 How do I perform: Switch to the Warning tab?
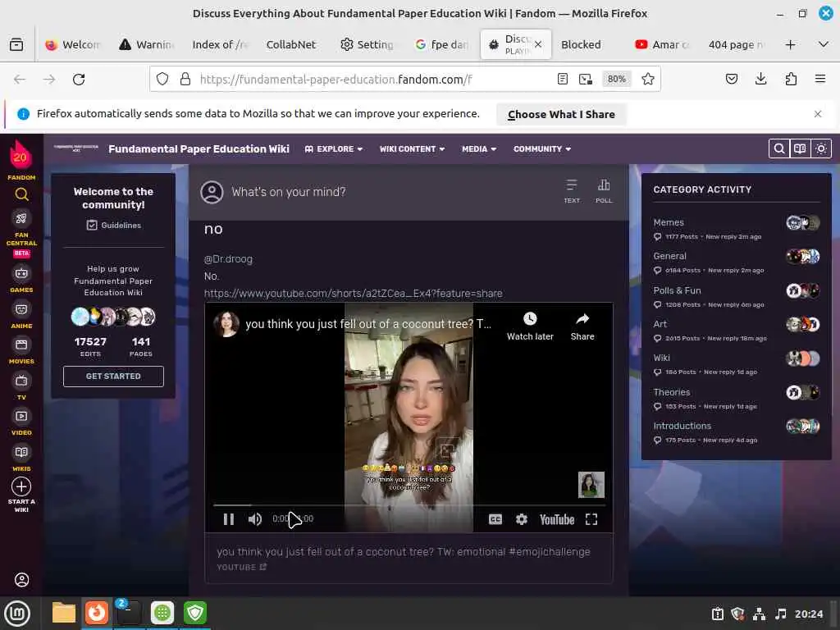point(147,44)
